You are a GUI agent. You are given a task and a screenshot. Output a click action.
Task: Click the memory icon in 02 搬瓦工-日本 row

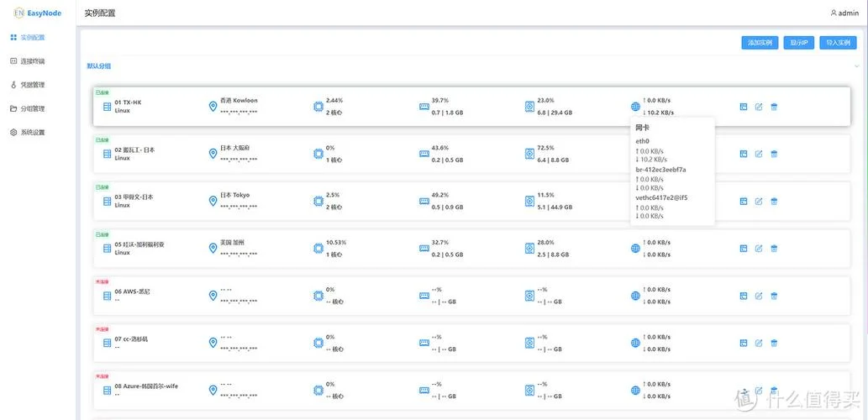tap(424, 154)
